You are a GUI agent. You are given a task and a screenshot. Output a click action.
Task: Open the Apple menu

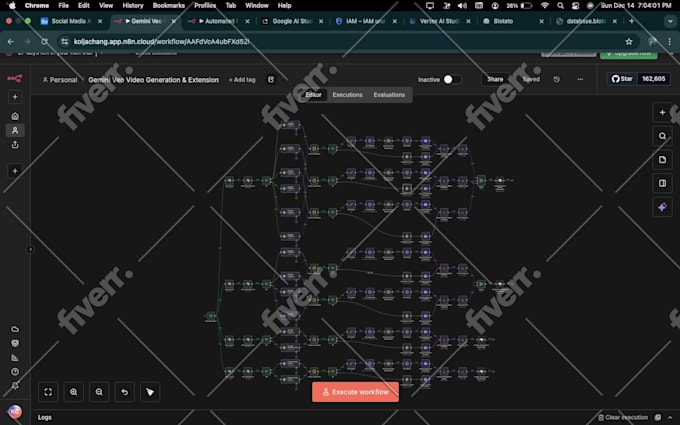point(12,5)
